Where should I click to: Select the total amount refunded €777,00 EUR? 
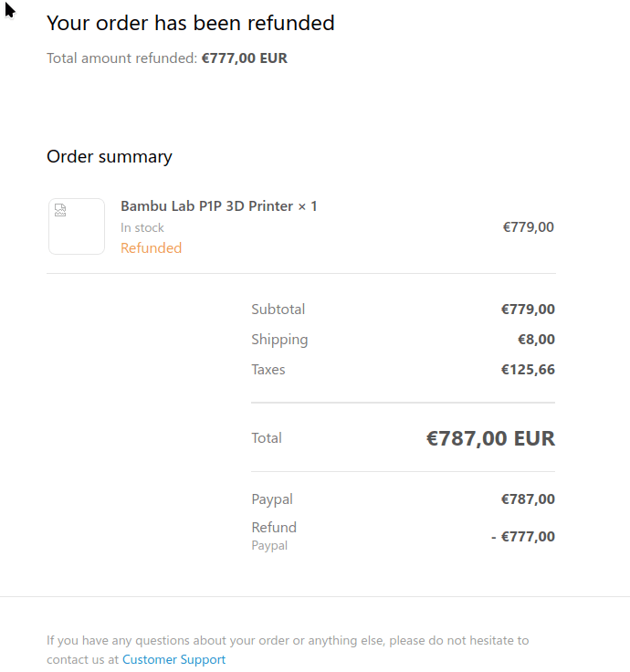pyautogui.click(x=244, y=58)
